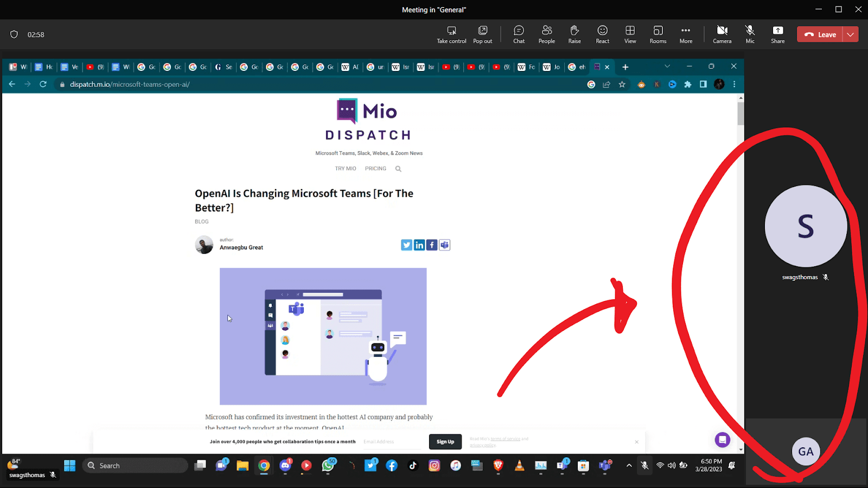Leave the meeting
Screen dimensions: 868x488
coord(820,34)
